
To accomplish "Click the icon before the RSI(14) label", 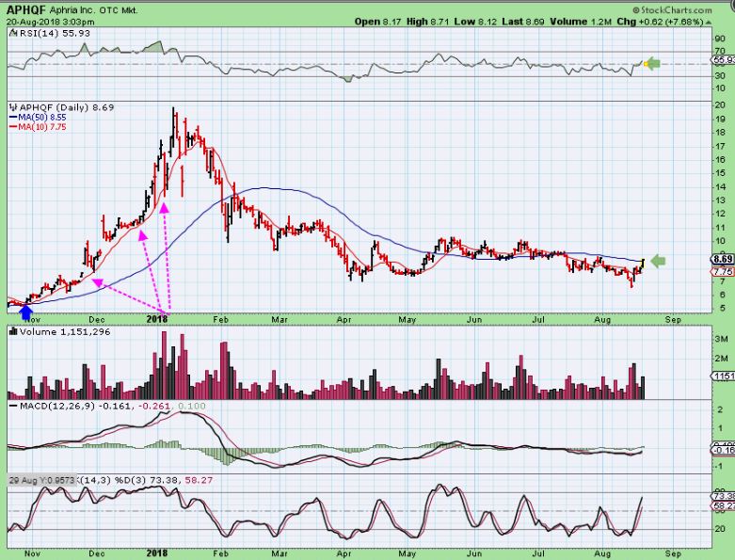I will click(x=13, y=33).
